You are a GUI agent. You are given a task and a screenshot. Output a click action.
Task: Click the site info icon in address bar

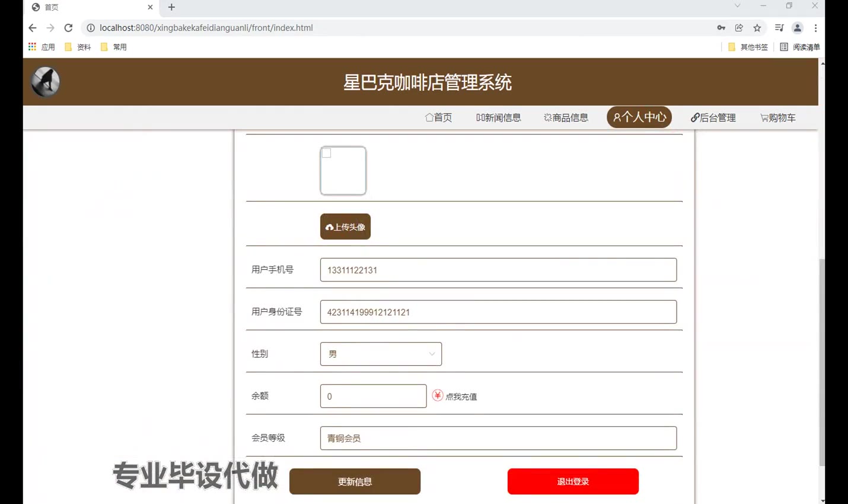[x=91, y=28]
